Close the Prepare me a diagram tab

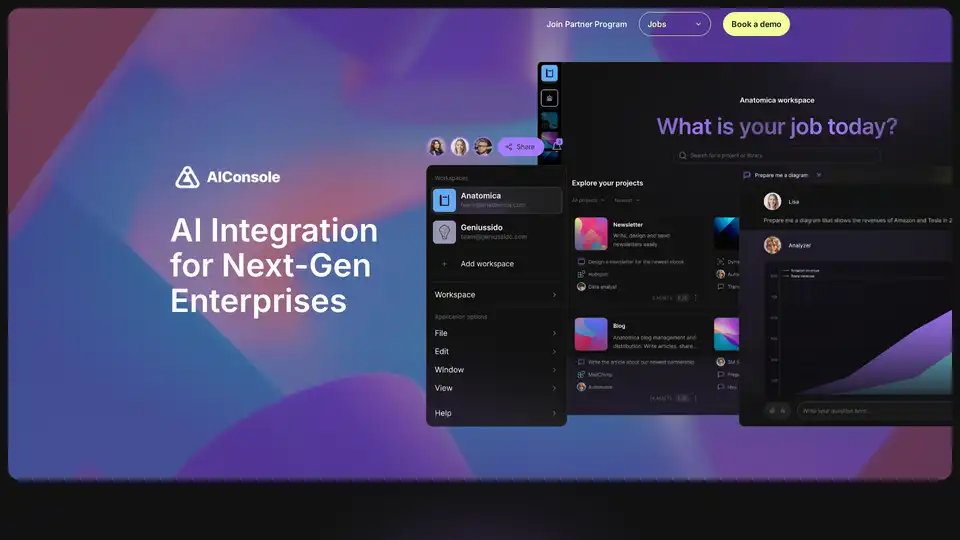pyautogui.click(x=819, y=175)
